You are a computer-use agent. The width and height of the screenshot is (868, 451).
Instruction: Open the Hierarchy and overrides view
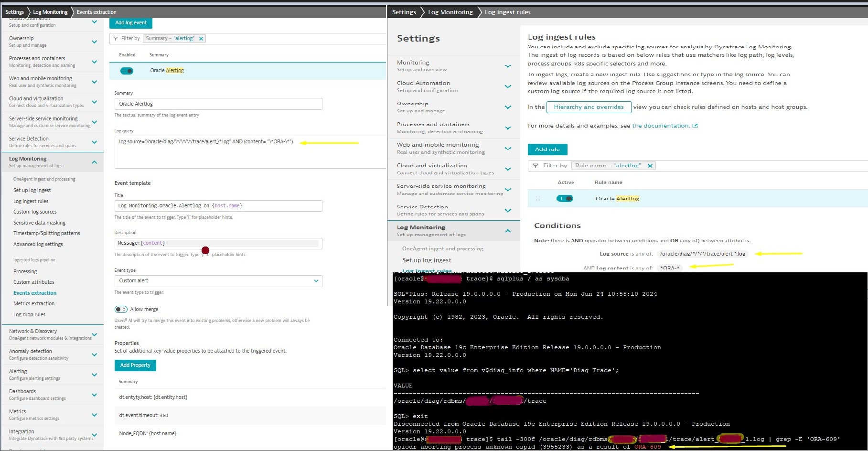coord(589,107)
